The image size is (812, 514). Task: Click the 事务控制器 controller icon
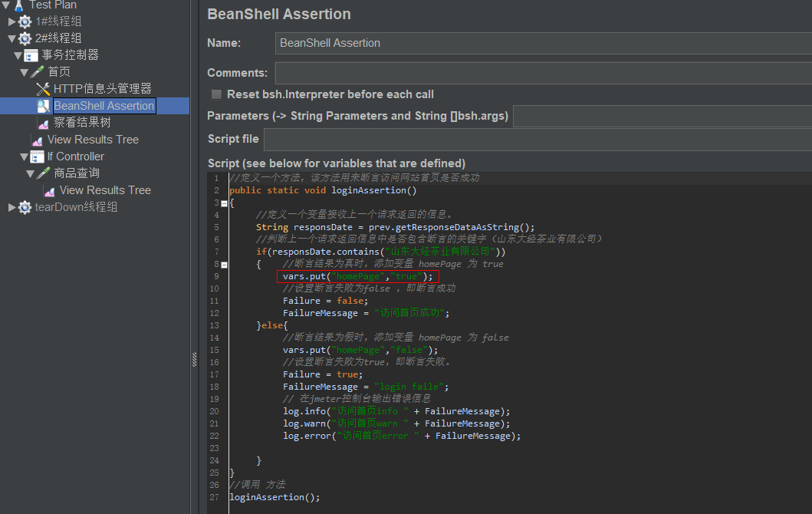coord(31,55)
